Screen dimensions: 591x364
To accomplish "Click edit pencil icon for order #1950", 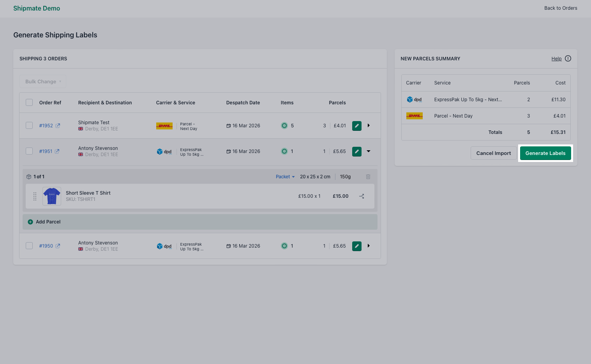I will [x=356, y=246].
